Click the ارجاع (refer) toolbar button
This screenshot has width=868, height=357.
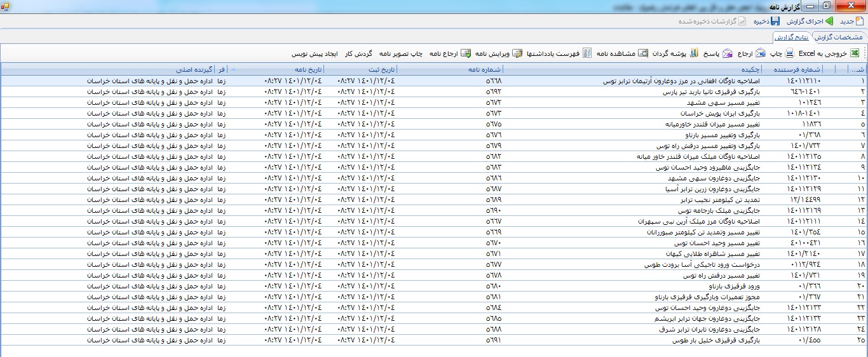pyautogui.click(x=750, y=53)
